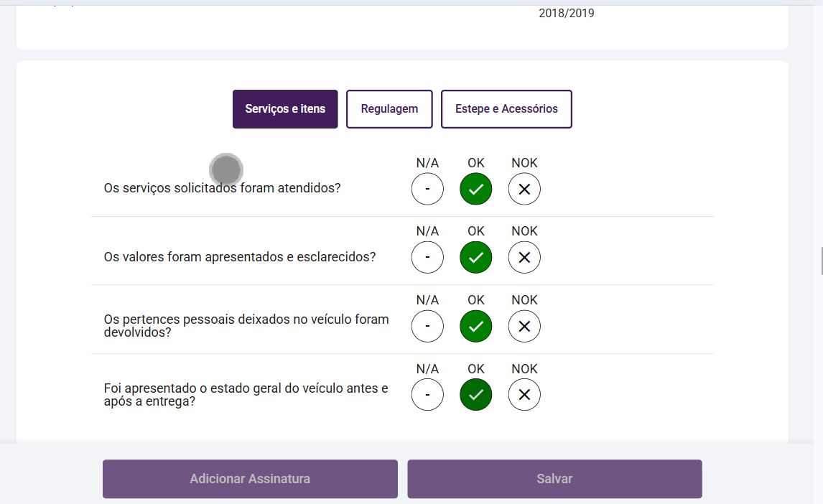This screenshot has height=504, width=823.
Task: Choose NOK X for 'estado geral do veículo'
Action: 524,395
